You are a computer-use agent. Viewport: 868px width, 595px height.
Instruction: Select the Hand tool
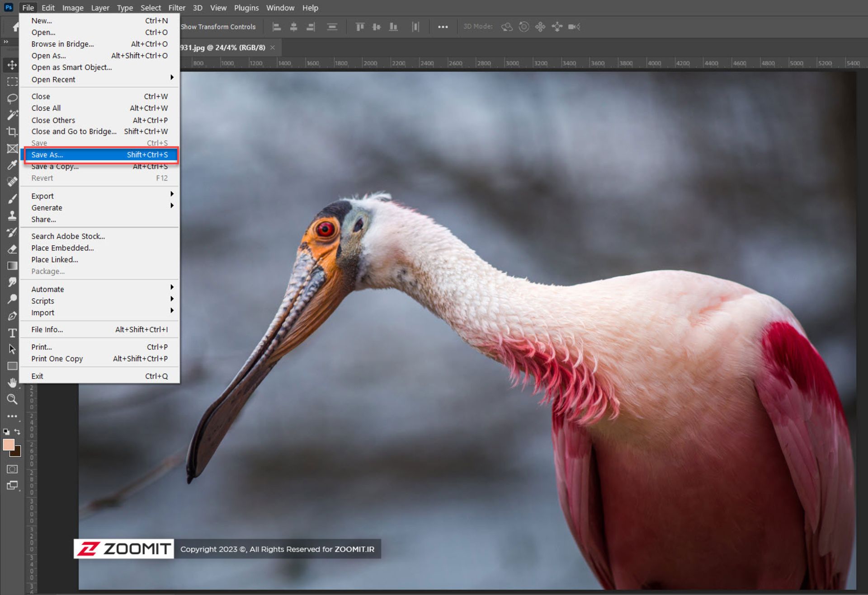12,383
